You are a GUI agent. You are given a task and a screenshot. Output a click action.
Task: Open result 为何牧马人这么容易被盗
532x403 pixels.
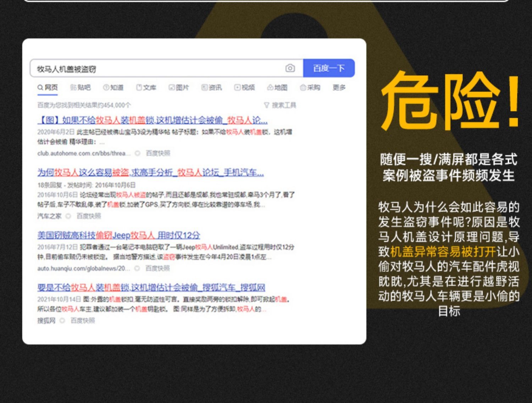tap(151, 173)
